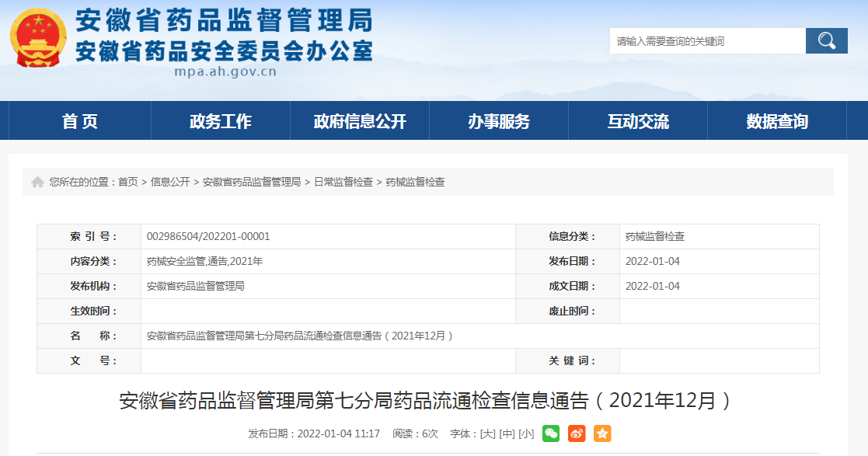Click the 首页 breadcrumb link
Screen dimensions: 868x456
(127, 182)
